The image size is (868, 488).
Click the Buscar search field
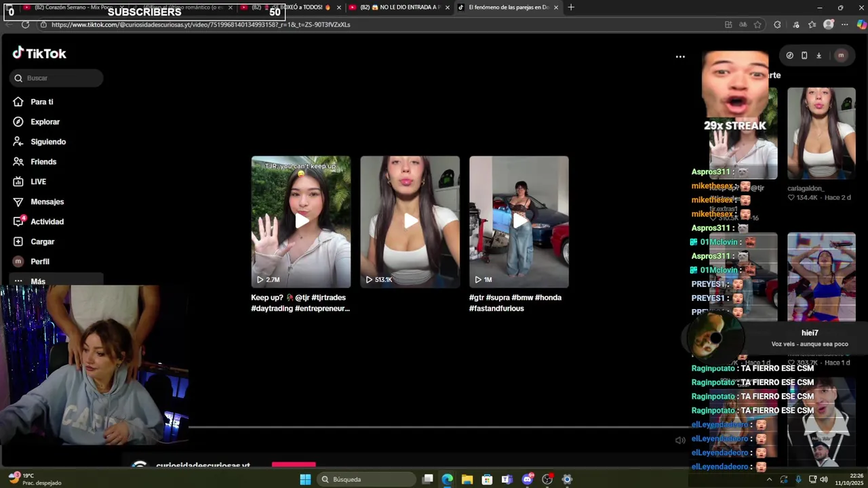click(56, 78)
